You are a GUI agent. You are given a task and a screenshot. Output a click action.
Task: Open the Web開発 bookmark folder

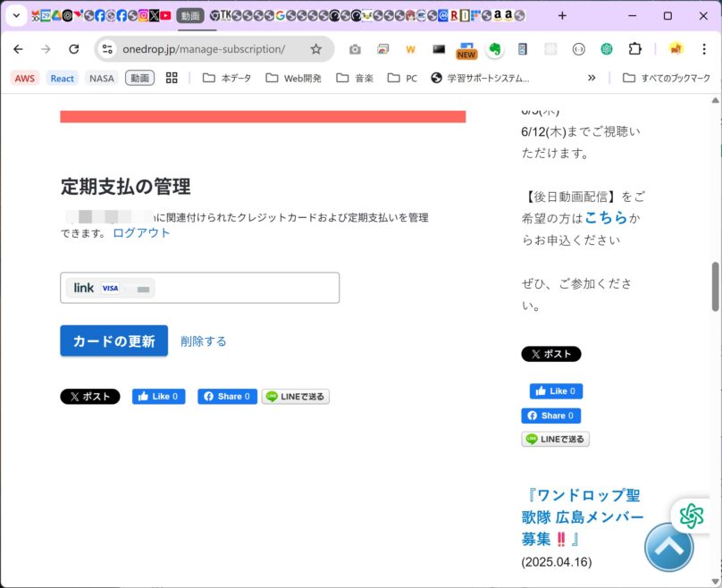(293, 78)
